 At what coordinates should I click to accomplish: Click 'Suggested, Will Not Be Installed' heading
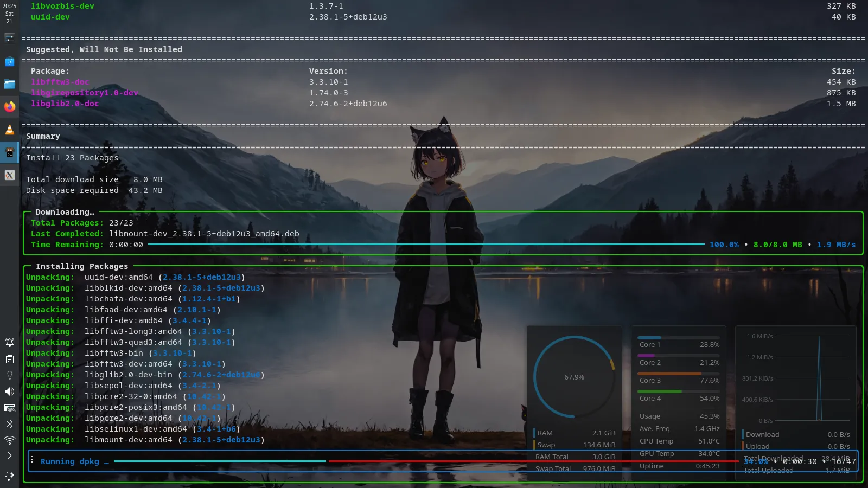click(x=104, y=49)
